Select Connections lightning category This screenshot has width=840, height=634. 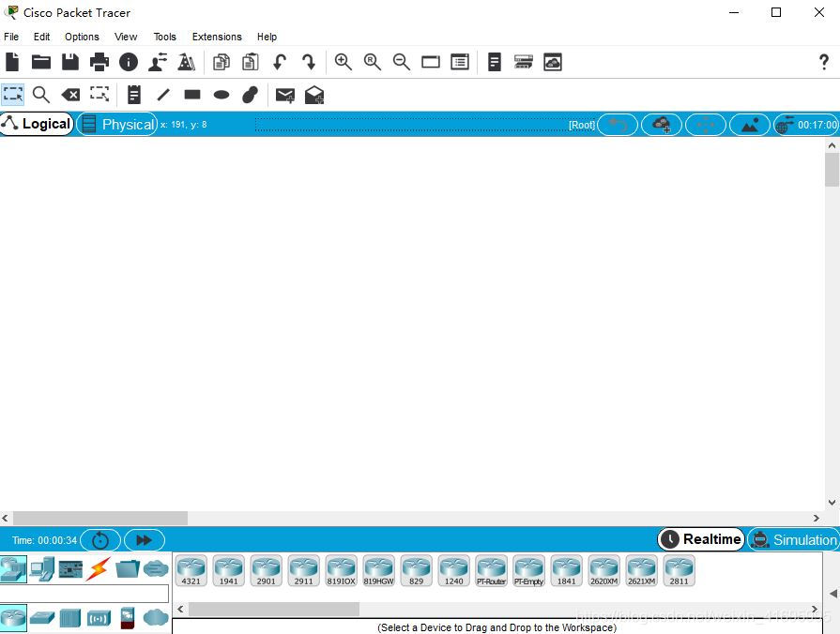point(98,569)
